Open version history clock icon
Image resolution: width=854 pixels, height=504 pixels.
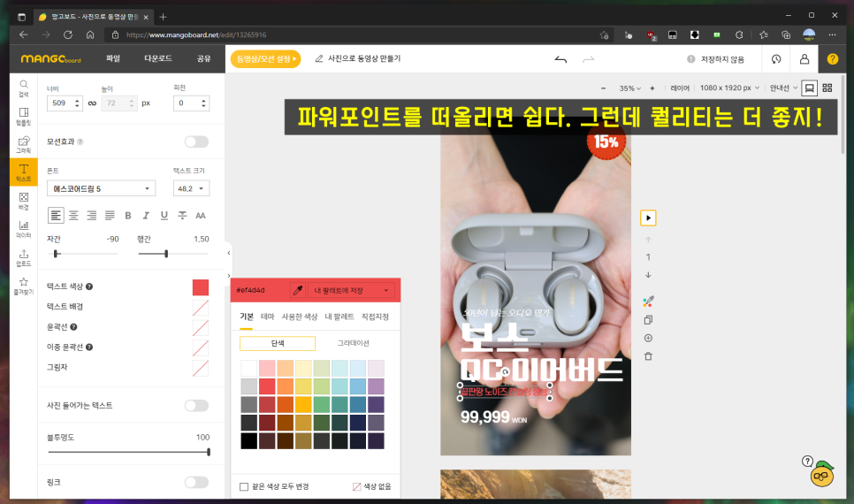pyautogui.click(x=776, y=59)
